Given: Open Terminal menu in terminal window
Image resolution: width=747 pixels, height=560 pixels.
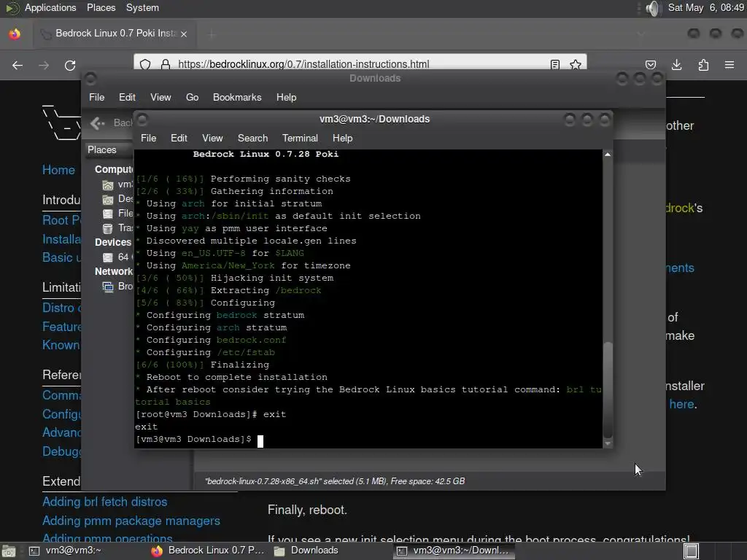Looking at the screenshot, I should click(x=300, y=138).
